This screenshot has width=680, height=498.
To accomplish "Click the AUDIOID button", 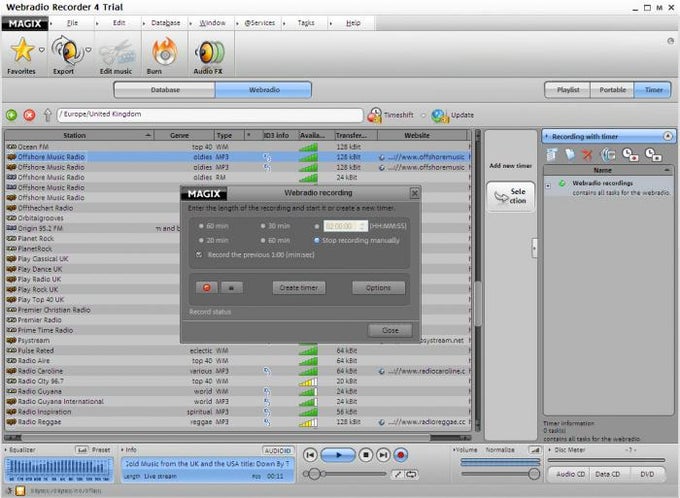I will coord(278,451).
